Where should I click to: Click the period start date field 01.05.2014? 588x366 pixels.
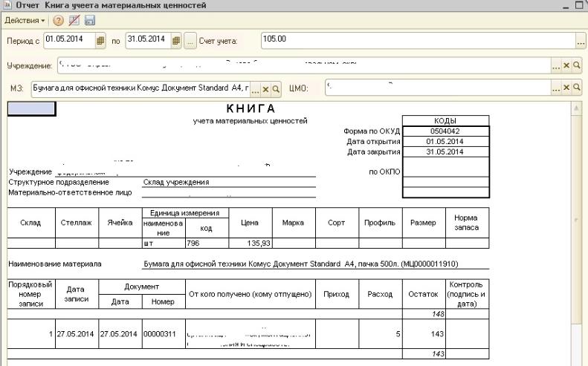coord(68,40)
